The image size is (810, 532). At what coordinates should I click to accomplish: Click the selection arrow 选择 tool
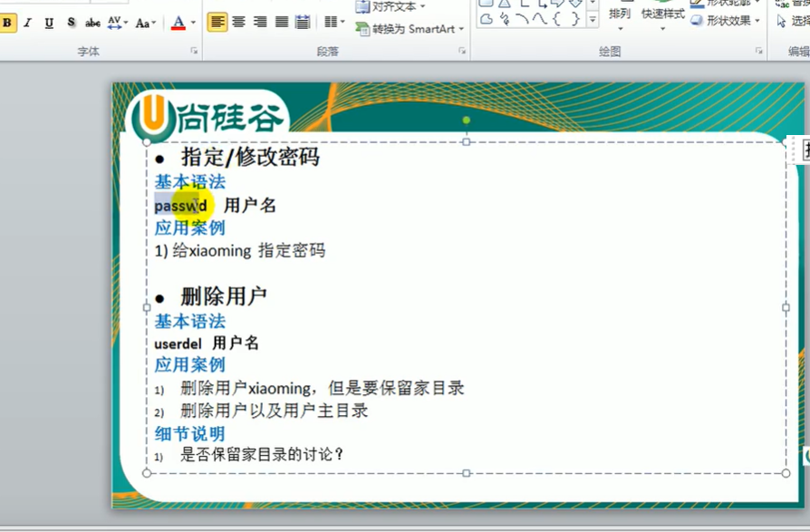[x=793, y=21]
